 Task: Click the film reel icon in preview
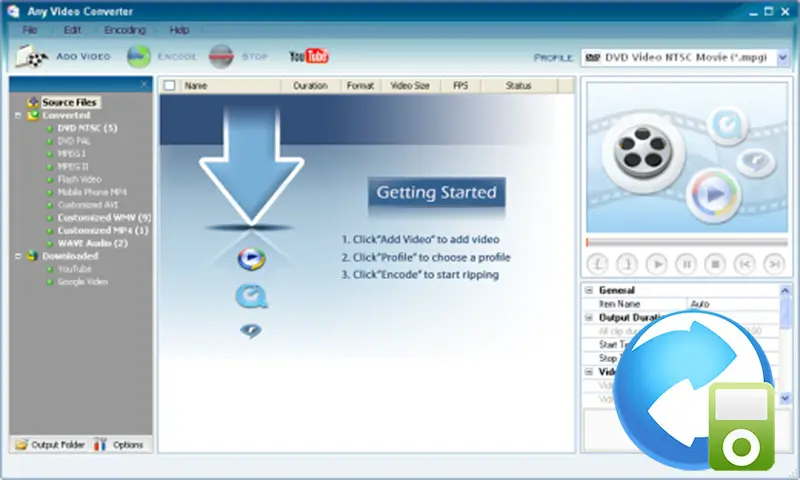click(642, 151)
